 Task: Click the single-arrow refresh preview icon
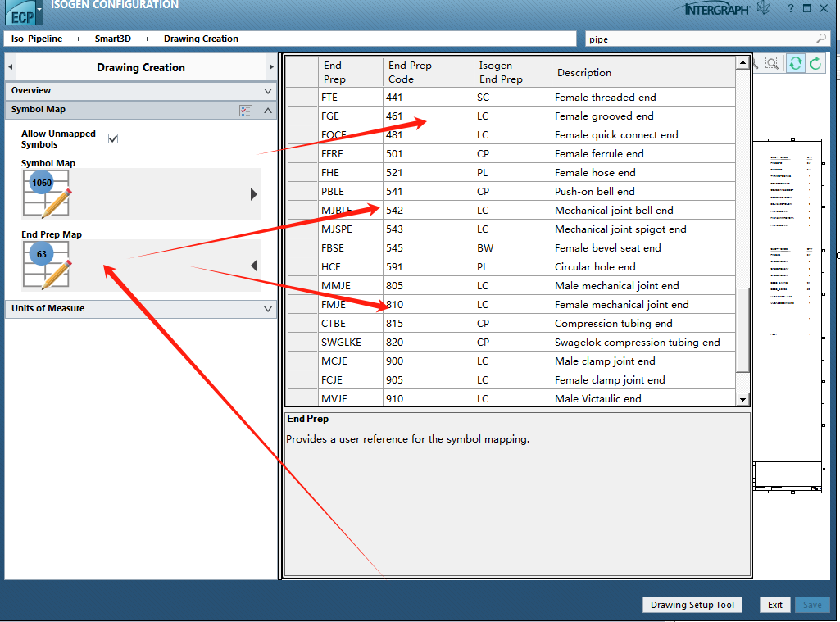pyautogui.click(x=815, y=63)
